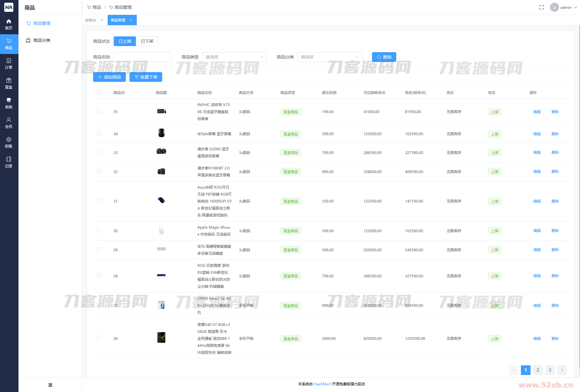Click the 添加商品 button
The image size is (580, 392).
109,77
